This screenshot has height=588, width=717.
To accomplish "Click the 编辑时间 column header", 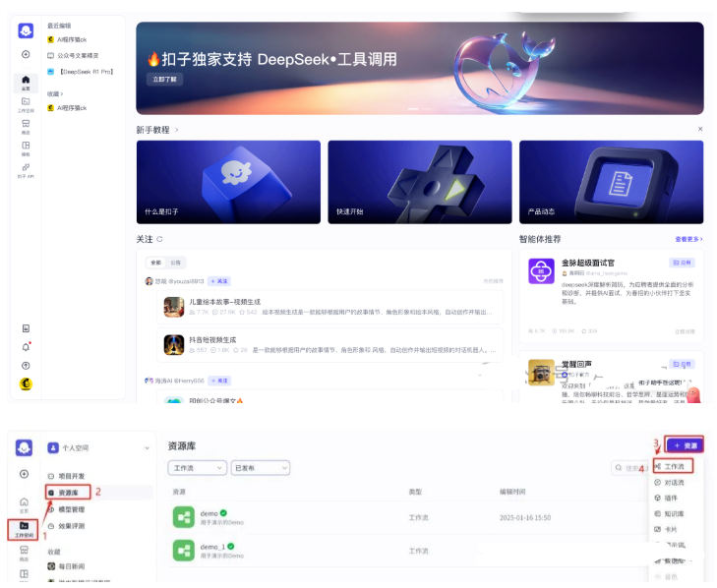I will (512, 492).
